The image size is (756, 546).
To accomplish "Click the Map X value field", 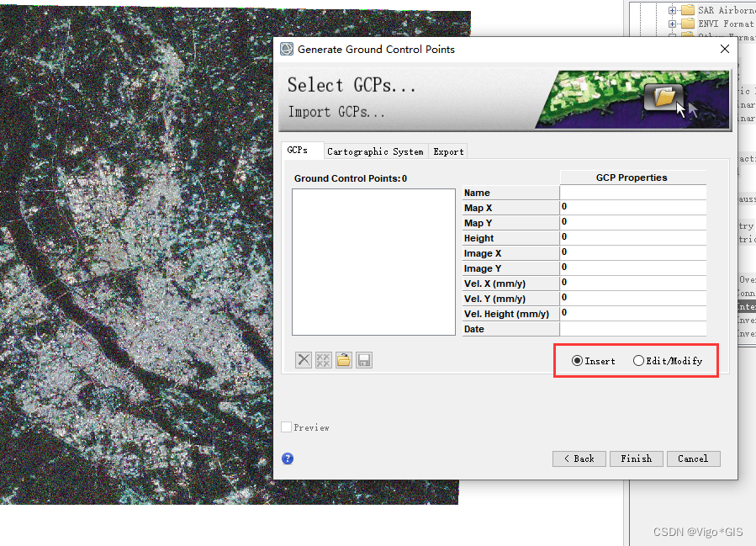I will tap(632, 208).
